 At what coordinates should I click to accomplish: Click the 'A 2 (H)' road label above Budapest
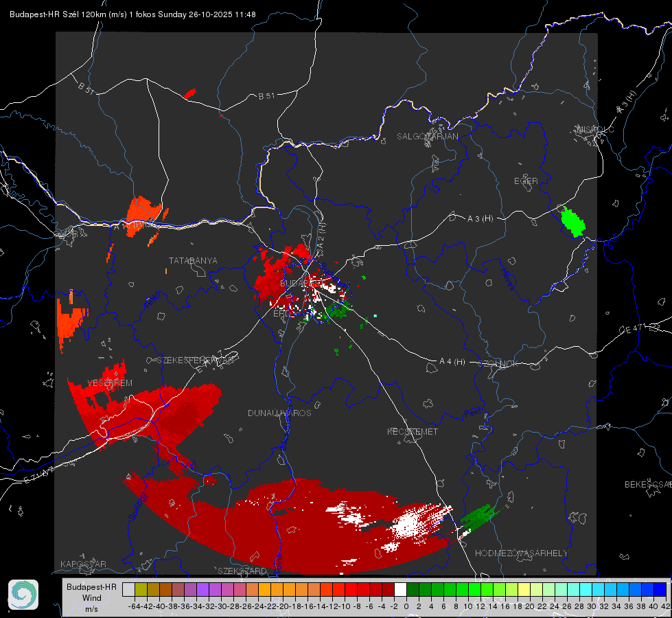click(322, 235)
